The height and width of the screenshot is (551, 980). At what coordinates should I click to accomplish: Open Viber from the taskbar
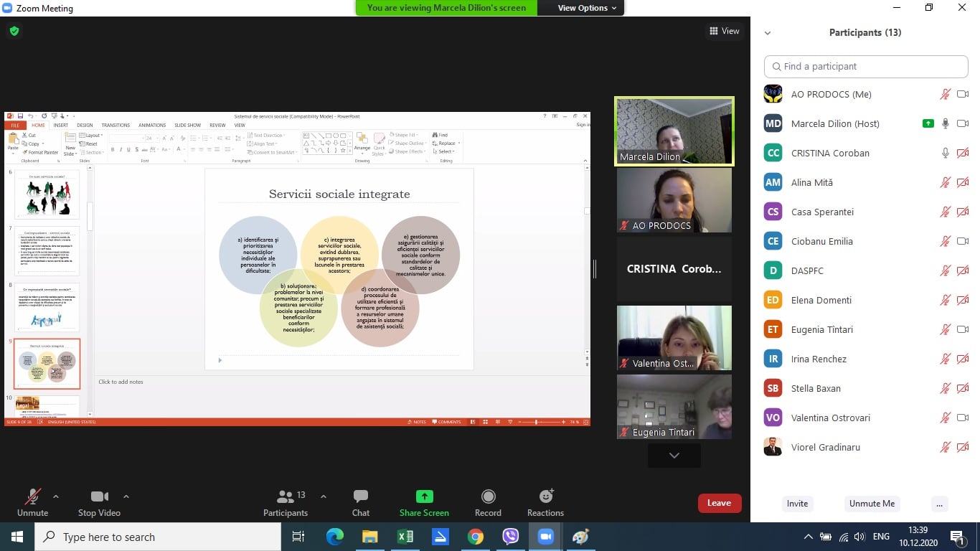(x=510, y=537)
